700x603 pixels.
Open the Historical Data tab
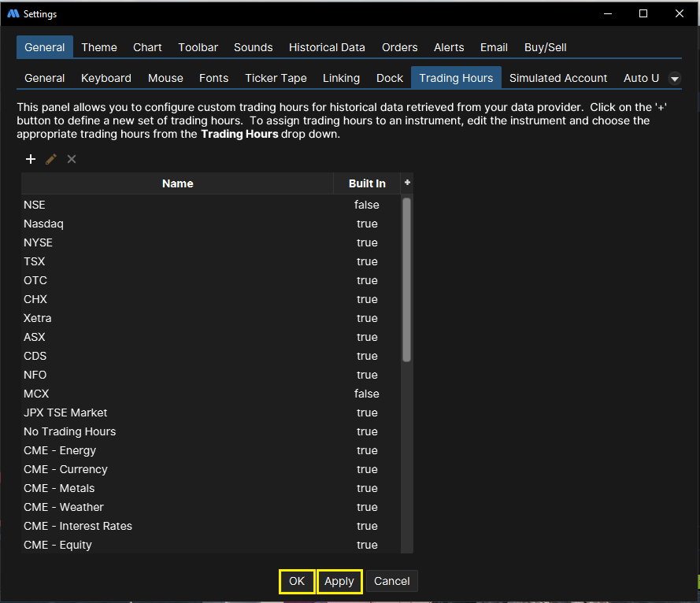pyautogui.click(x=327, y=47)
